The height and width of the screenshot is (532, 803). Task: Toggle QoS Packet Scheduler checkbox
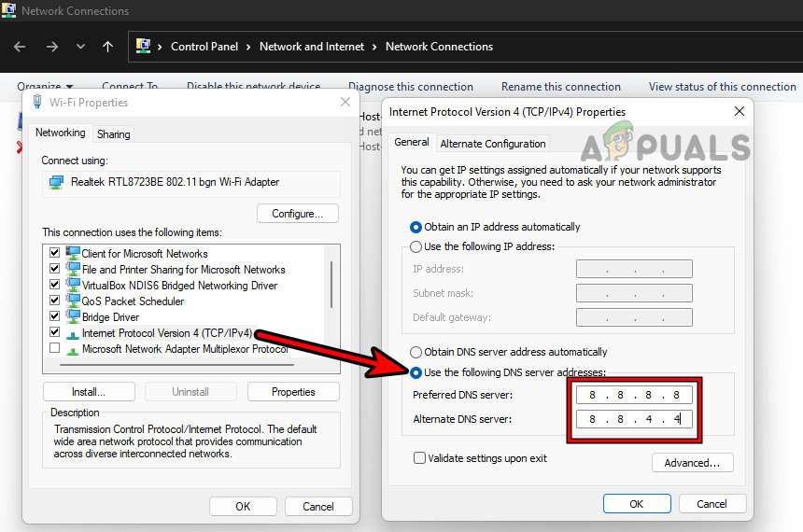click(54, 300)
